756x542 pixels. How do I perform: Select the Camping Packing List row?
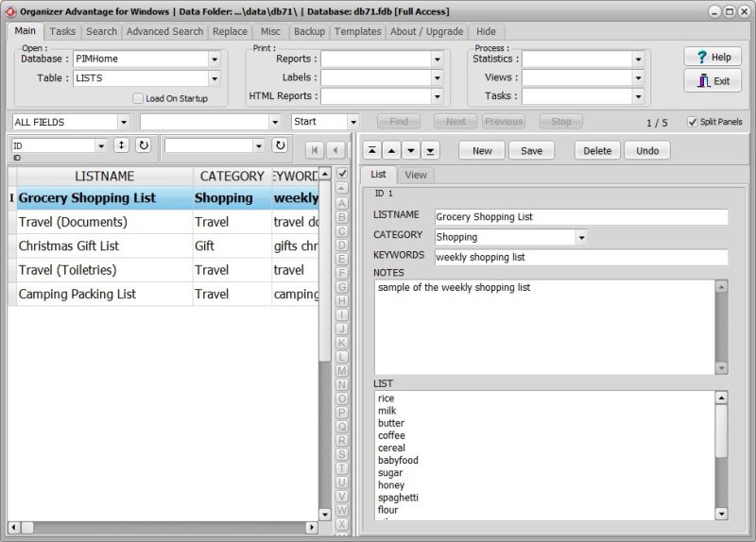coord(163,295)
